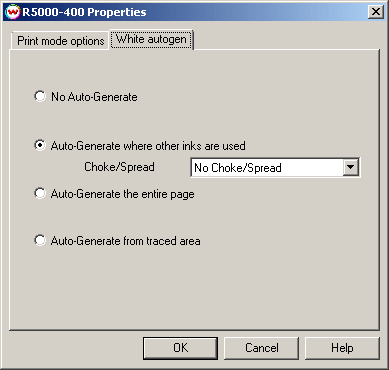
Task: Click the Auto-Generate the entire page label
Action: pyautogui.click(x=122, y=194)
